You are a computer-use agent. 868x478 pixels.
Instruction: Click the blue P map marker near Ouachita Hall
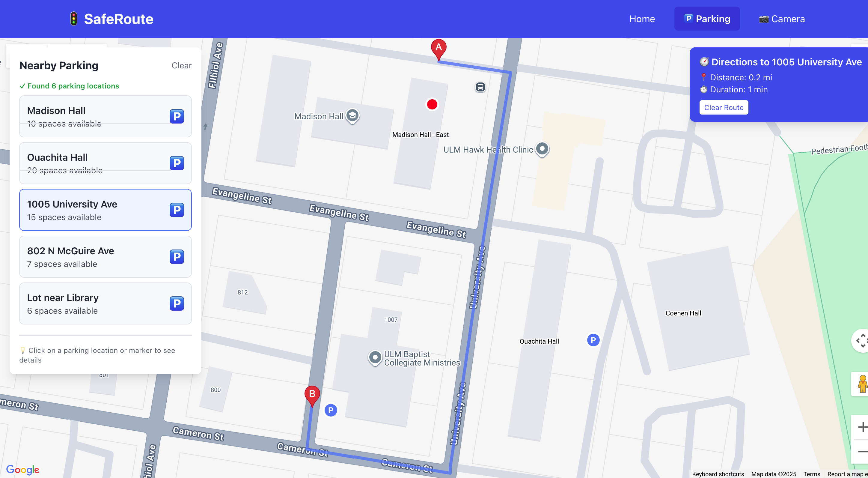point(593,340)
